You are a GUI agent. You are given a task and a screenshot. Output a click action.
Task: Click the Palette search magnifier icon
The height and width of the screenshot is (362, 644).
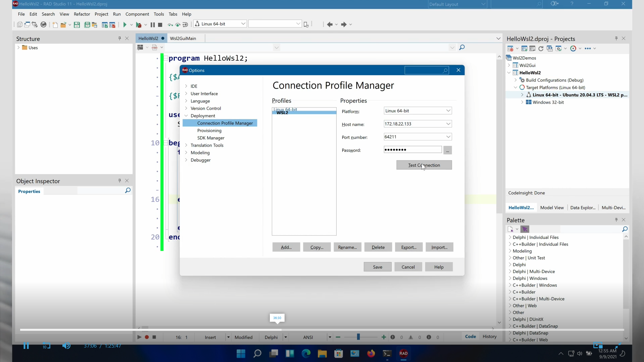pos(625,229)
